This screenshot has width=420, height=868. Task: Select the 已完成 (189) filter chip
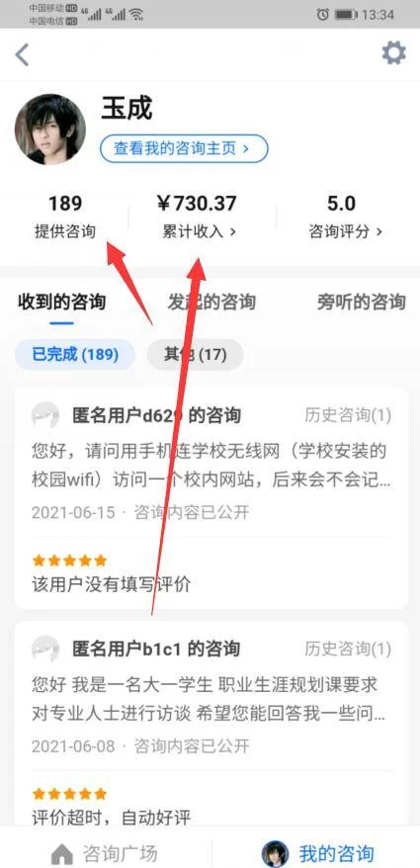pyautogui.click(x=75, y=354)
